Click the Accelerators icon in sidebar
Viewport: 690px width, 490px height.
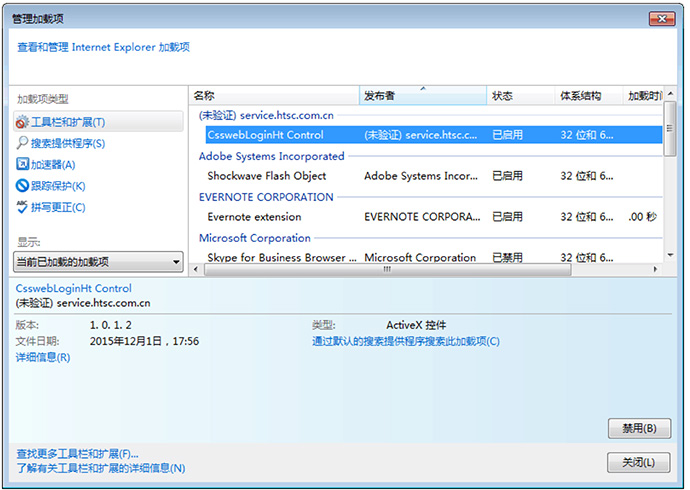(22, 164)
